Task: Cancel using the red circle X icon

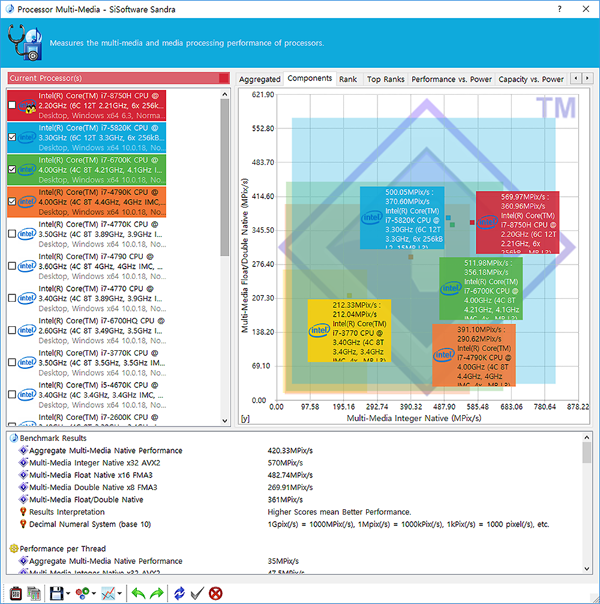Action: (215, 593)
